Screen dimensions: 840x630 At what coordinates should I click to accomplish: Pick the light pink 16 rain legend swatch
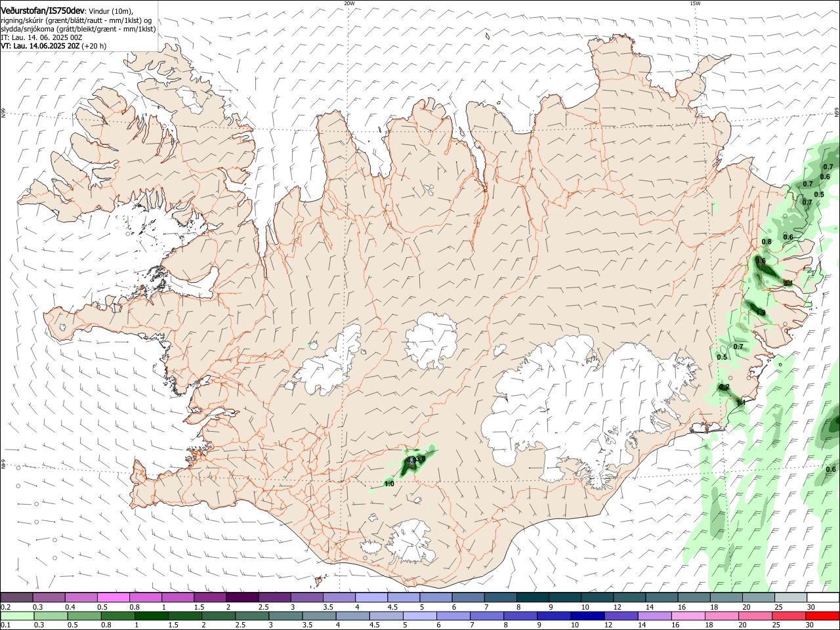[x=688, y=616]
